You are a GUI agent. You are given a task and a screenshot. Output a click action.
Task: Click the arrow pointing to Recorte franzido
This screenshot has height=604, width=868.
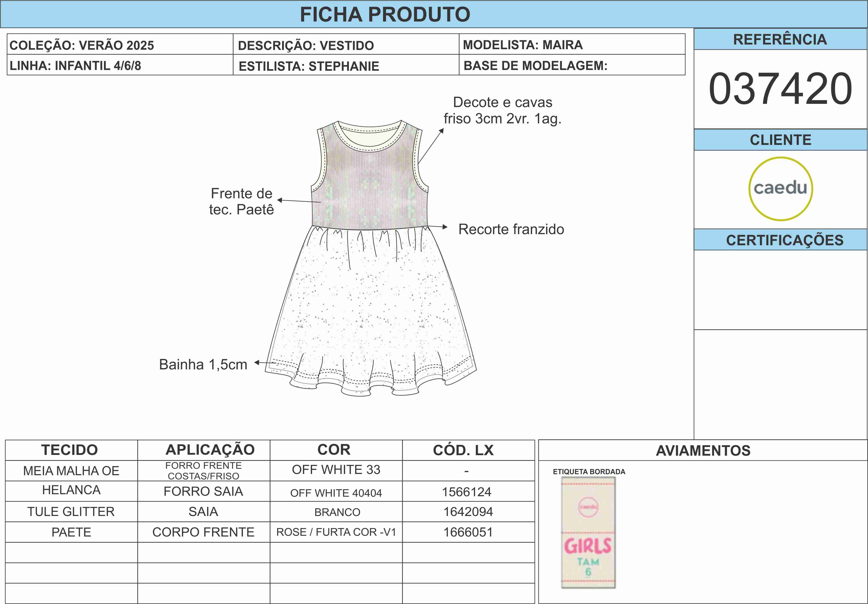point(437,227)
